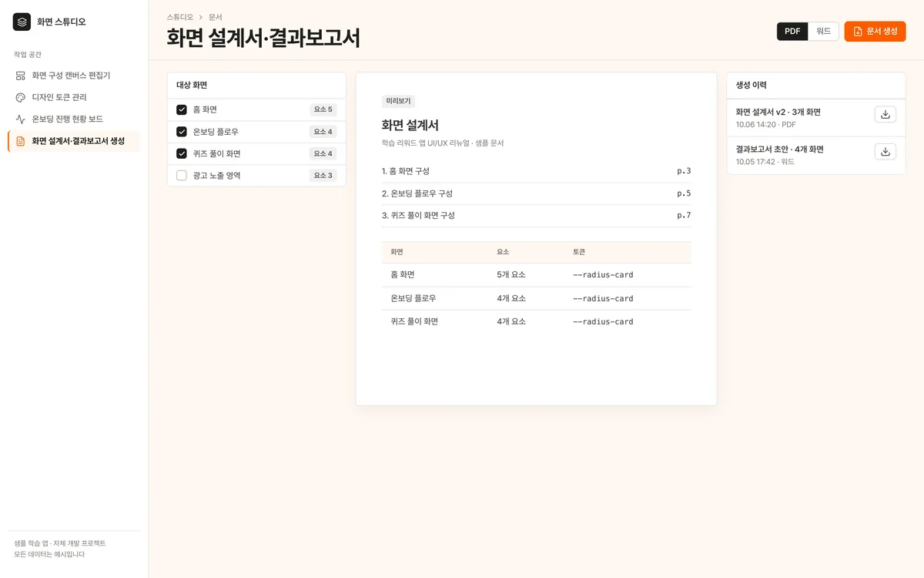
Task: Uncheck the 온보딩 플로우 checkbox
Action: 182,132
